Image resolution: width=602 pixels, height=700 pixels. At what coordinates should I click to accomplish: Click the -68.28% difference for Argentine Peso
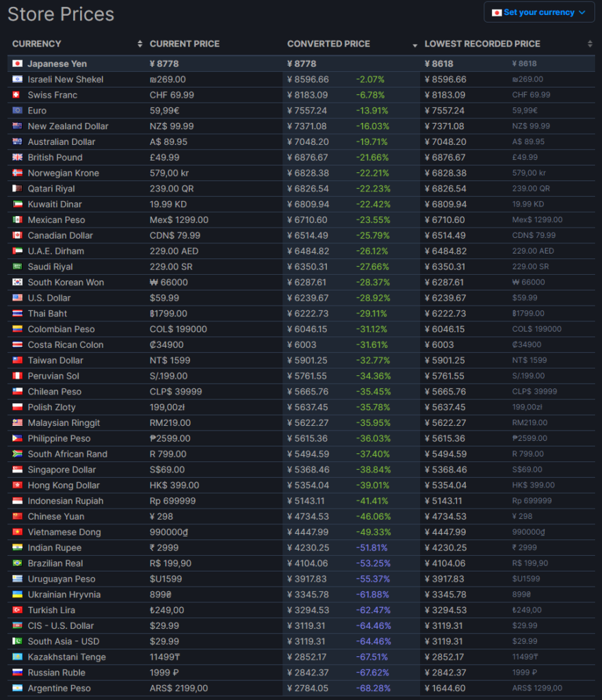[371, 688]
